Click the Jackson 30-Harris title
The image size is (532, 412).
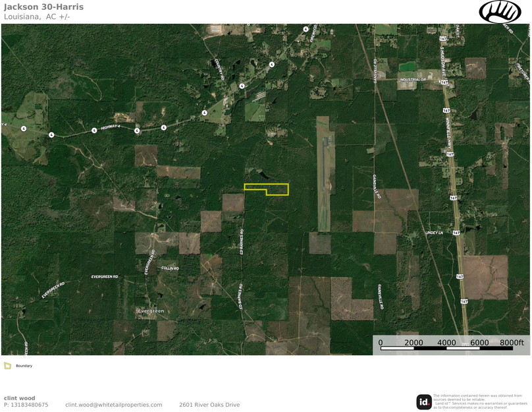[x=43, y=7]
